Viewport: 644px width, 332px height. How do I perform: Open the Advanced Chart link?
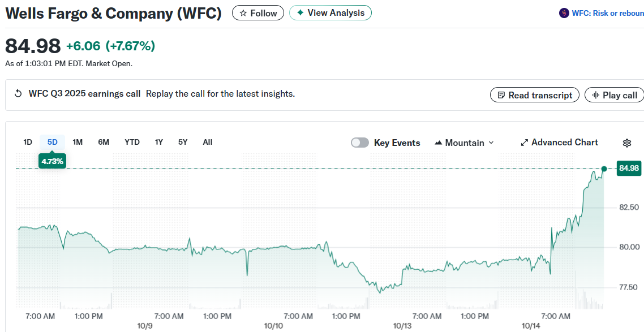pos(559,143)
